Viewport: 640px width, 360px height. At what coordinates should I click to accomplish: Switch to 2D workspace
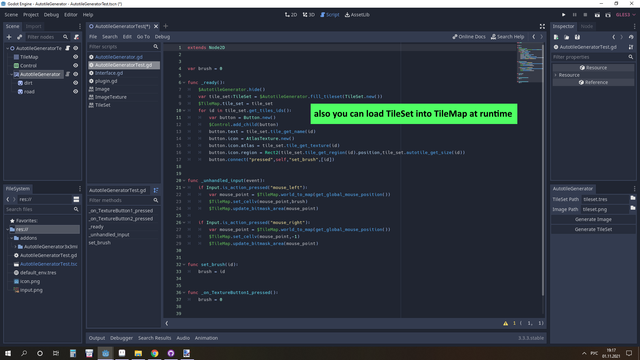(291, 15)
